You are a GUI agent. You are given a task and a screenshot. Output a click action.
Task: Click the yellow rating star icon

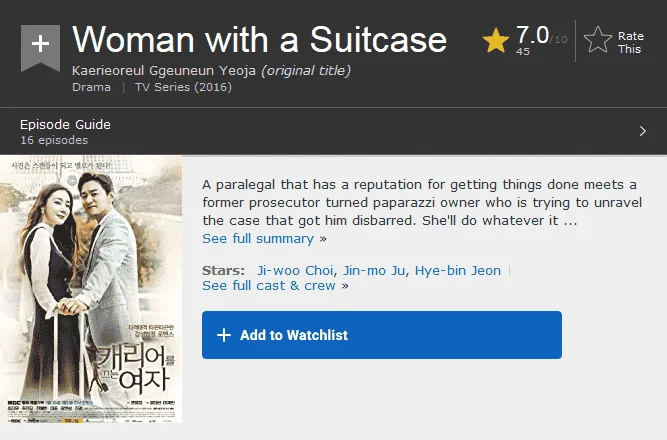pyautogui.click(x=496, y=41)
